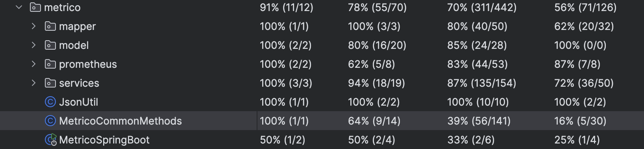The width and height of the screenshot is (644, 149).
Task: Click the model package folder icon
Action: click(50, 45)
